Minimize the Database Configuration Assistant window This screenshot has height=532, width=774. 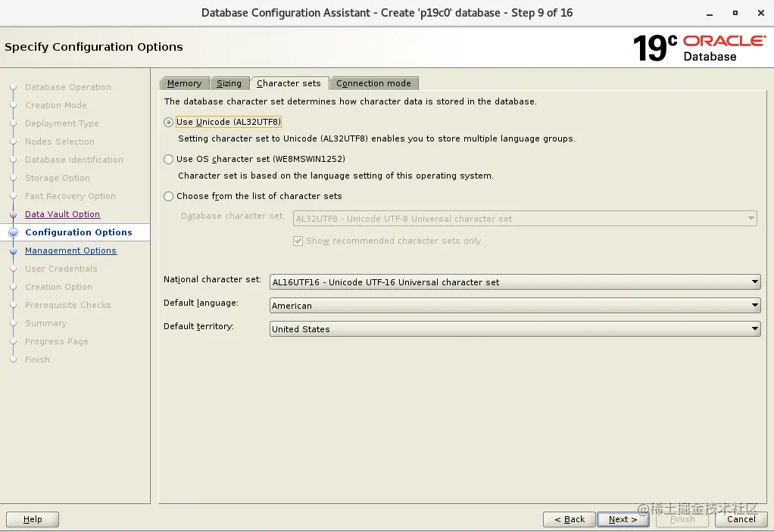point(710,14)
